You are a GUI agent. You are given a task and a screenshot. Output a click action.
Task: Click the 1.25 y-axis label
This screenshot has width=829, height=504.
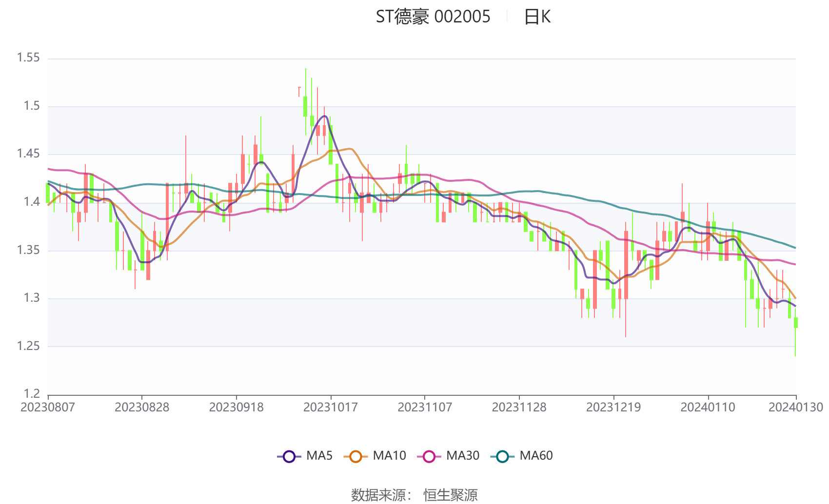(28, 346)
